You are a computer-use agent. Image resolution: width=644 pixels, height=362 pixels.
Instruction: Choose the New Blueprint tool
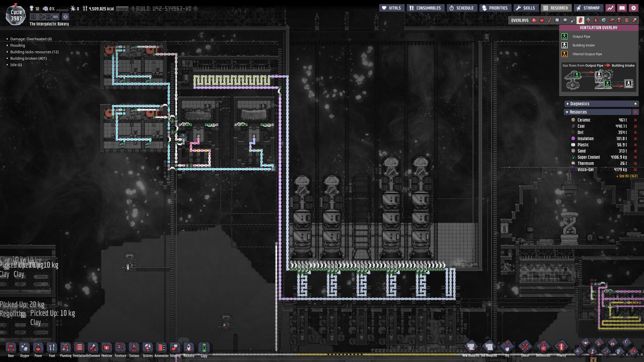tap(471, 347)
